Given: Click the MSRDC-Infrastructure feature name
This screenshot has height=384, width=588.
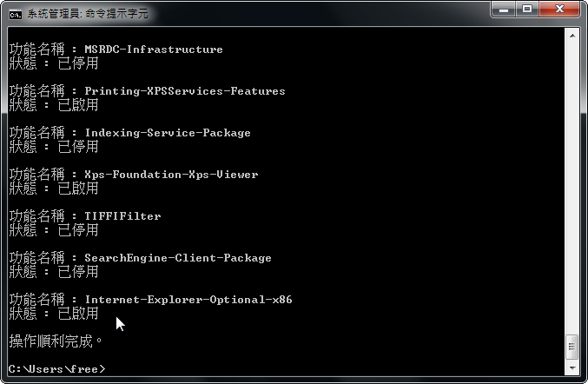Looking at the screenshot, I should coord(154,50).
